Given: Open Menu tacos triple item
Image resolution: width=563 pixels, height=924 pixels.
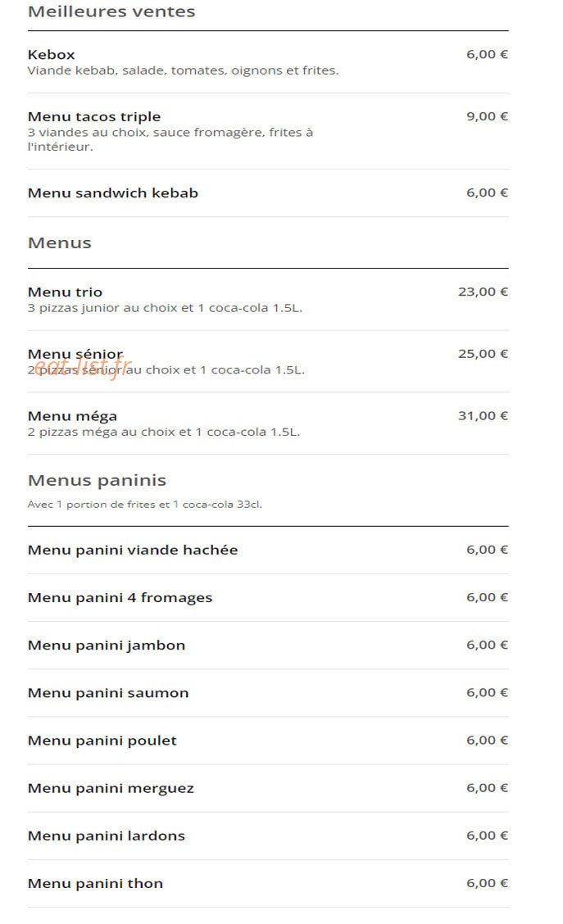Looking at the screenshot, I should tap(268, 131).
